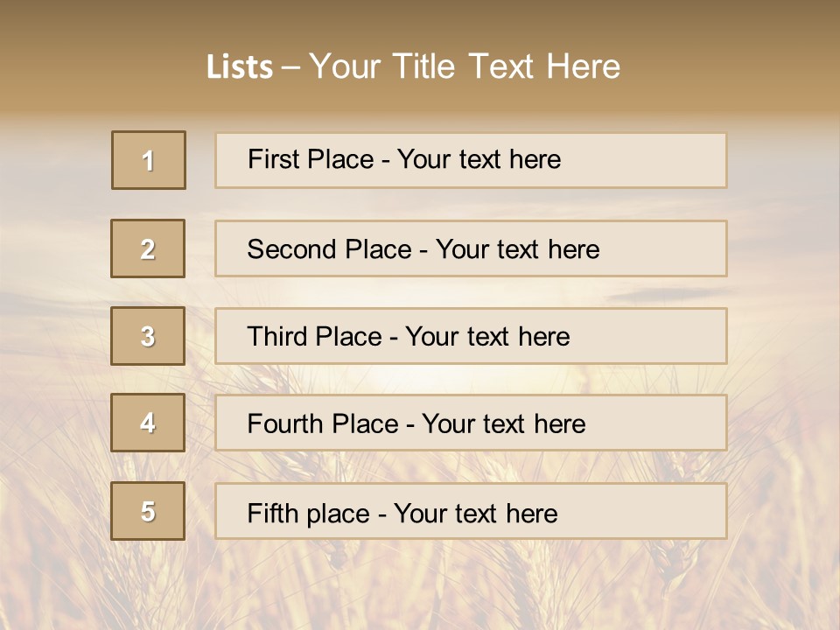Click the Fourth Place text bar
The image size is (840, 630).
(x=471, y=423)
